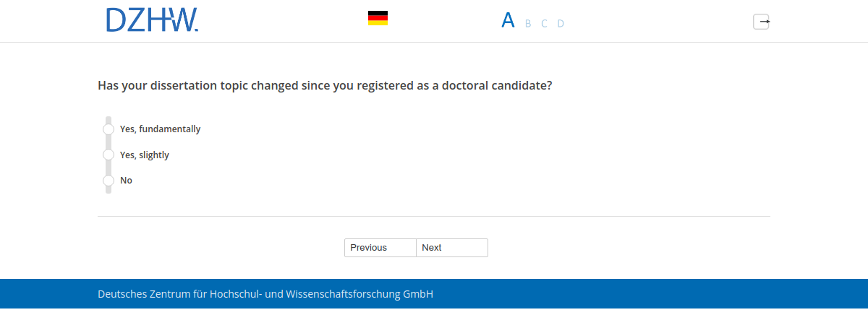Click the DZHW logo
The height and width of the screenshot is (315, 868).
[152, 20]
